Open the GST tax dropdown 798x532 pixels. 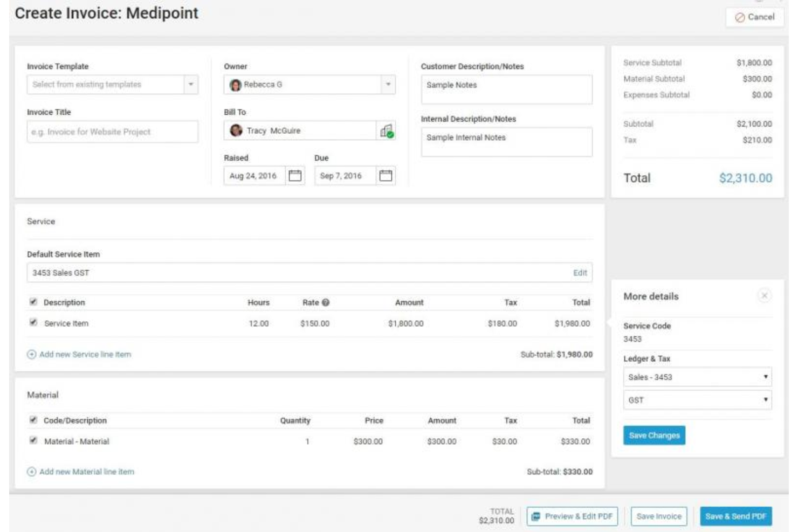point(697,400)
